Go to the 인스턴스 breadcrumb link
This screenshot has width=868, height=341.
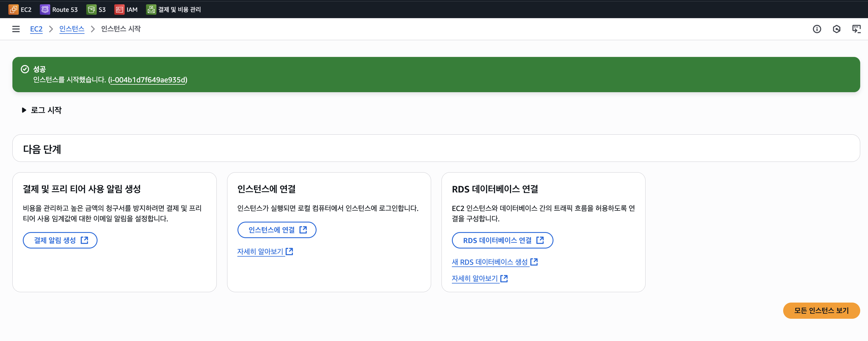tap(72, 29)
